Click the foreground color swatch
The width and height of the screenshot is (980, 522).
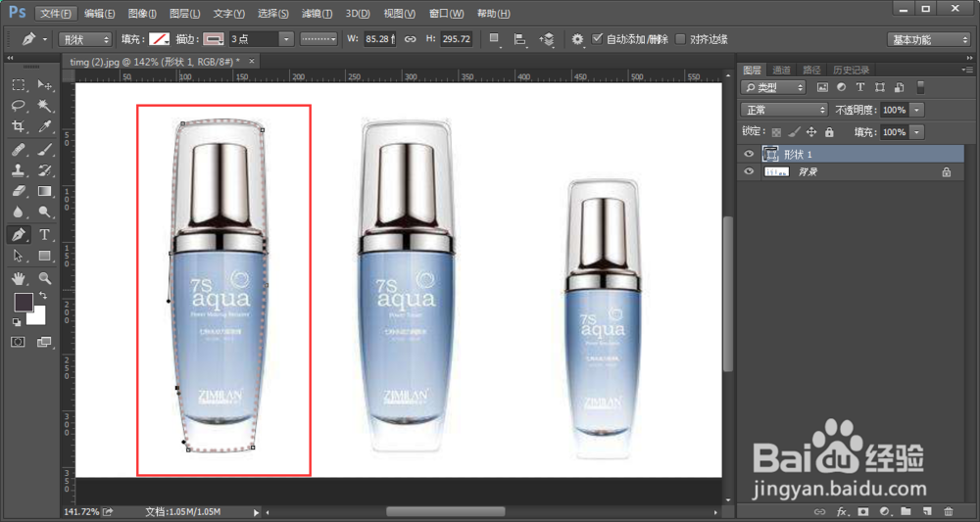24,303
